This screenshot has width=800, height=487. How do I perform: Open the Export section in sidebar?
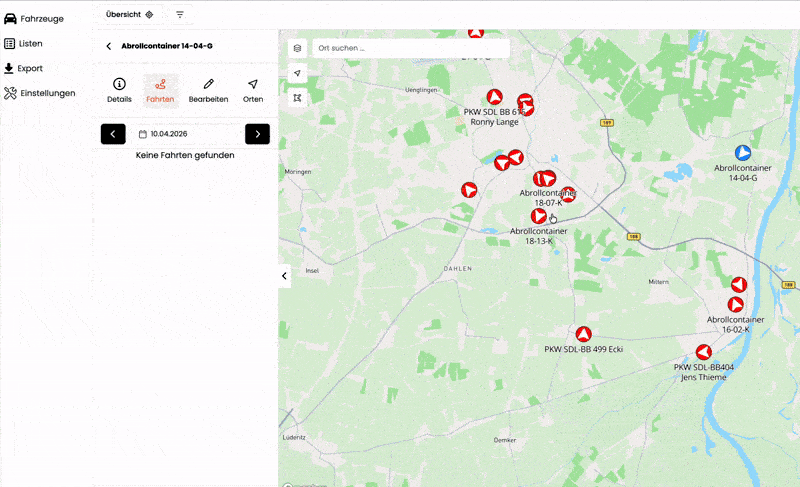(23, 68)
